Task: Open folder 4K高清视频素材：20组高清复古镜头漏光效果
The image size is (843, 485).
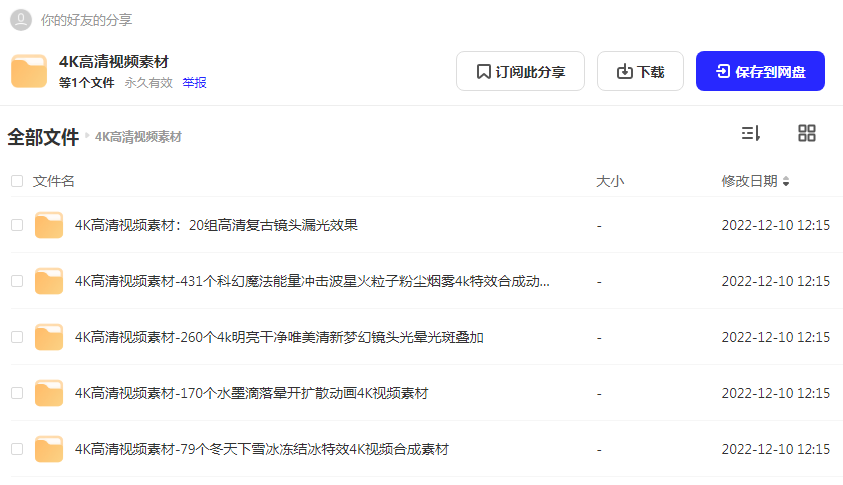Action: pos(216,225)
